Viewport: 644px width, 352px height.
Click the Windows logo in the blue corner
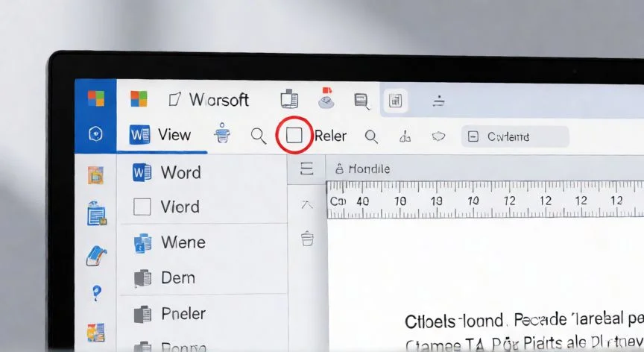tap(96, 98)
